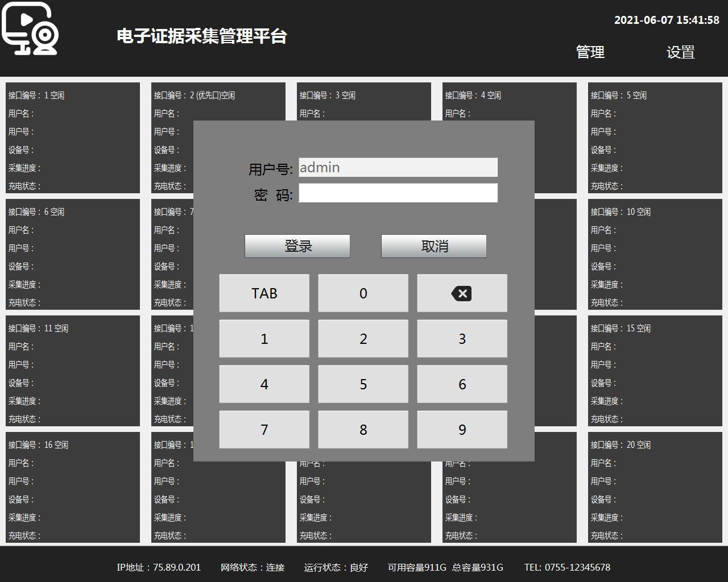Focus the 密码 password field
728x582 pixels.
[x=398, y=193]
